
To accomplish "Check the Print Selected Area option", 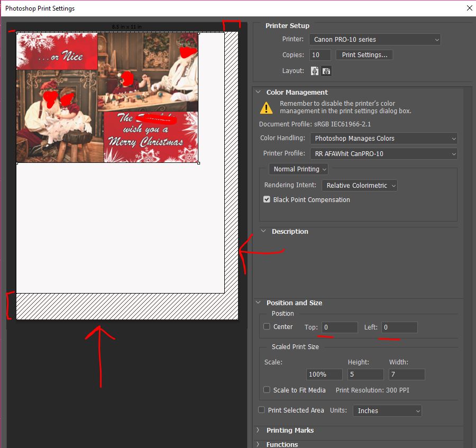I will click(261, 410).
